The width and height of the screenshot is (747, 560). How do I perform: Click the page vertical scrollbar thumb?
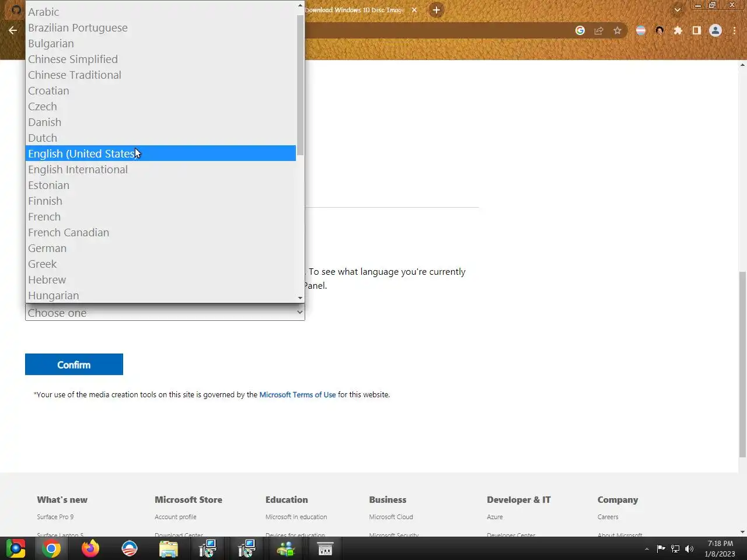click(x=742, y=365)
